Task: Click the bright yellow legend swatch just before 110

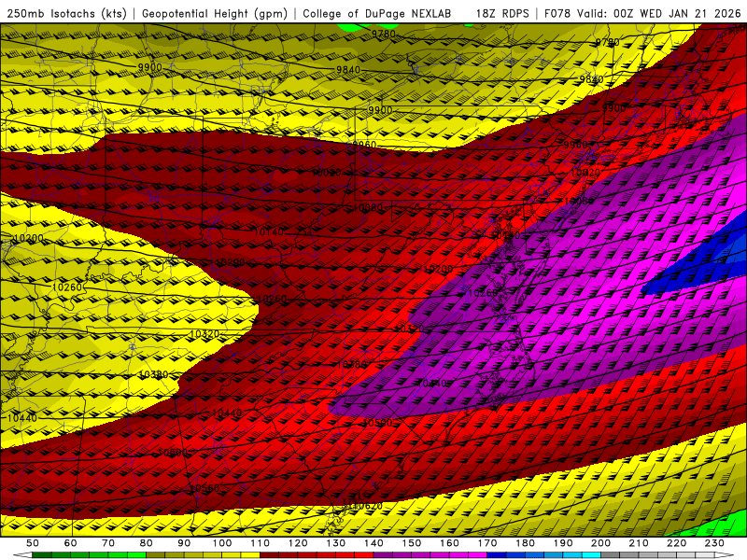Action: (x=250, y=555)
